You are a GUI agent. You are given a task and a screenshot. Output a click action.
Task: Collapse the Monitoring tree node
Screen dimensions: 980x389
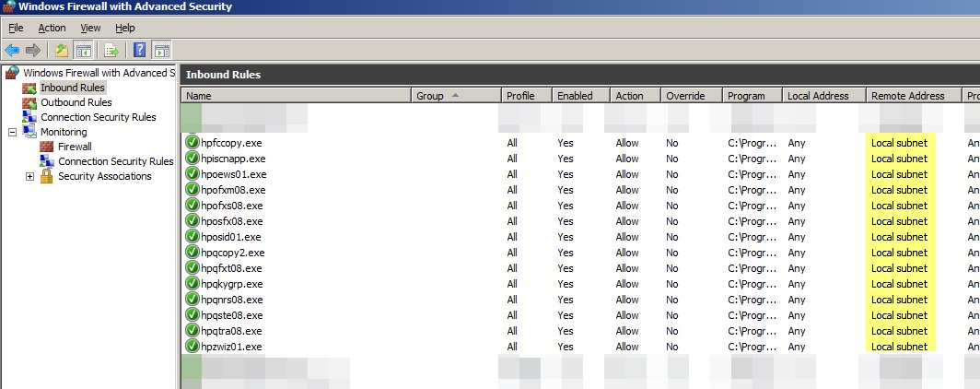coord(12,132)
